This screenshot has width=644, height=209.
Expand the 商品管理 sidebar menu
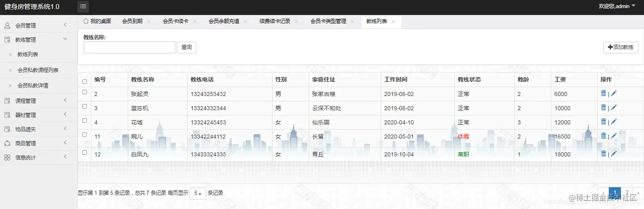[65, 143]
